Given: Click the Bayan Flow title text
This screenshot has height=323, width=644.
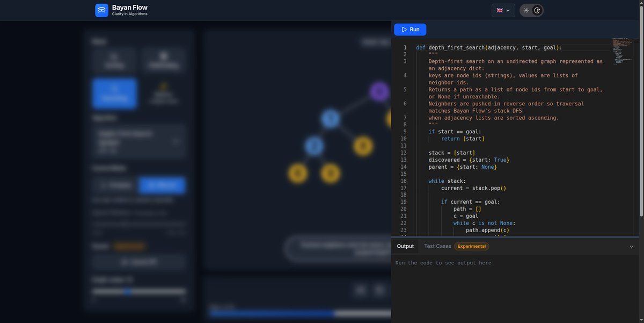Looking at the screenshot, I should click(x=129, y=8).
